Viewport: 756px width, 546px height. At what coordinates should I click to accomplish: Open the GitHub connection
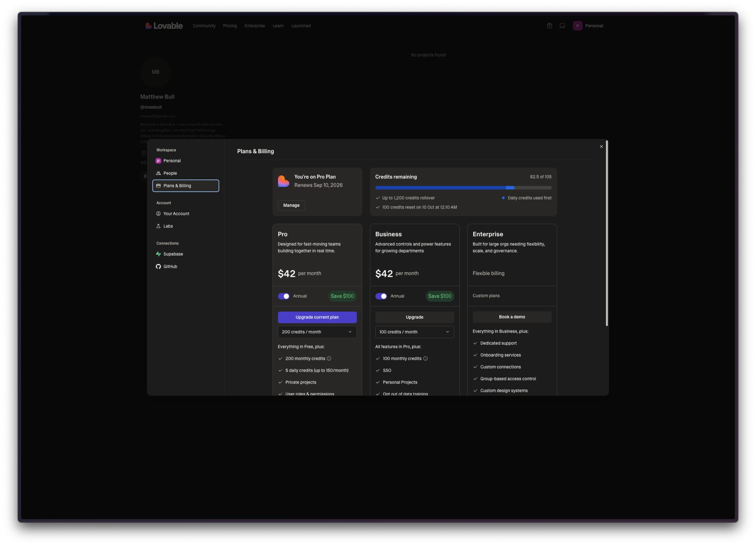click(170, 266)
